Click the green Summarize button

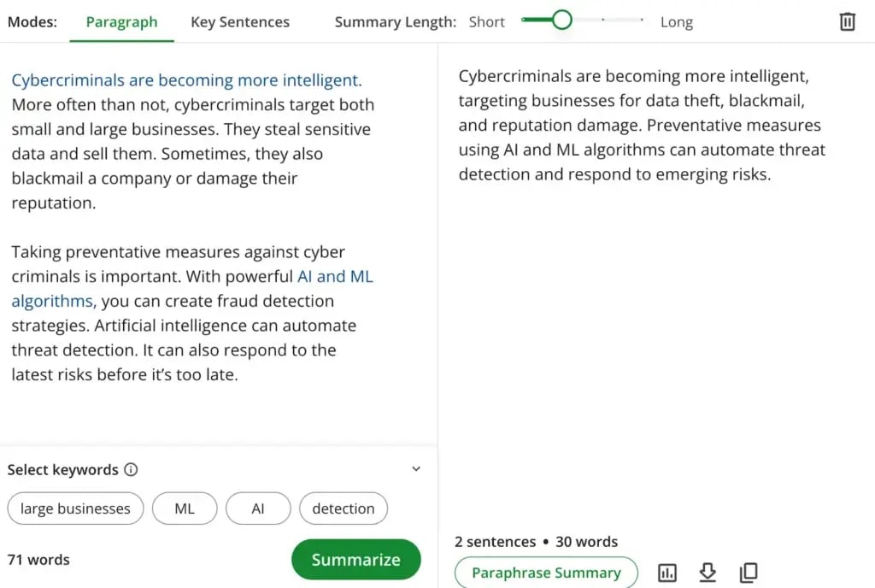(355, 560)
